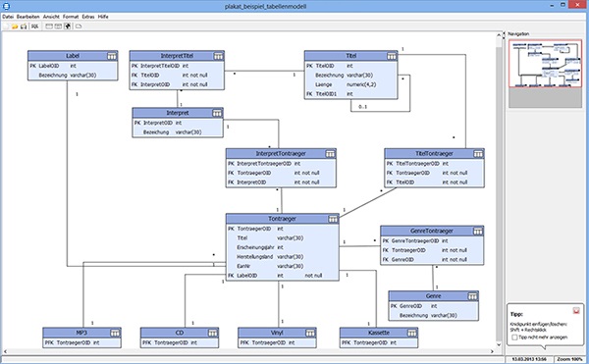The height and width of the screenshot is (364, 589).
Task: Click the Navigation overview thumbnail
Action: tap(545, 64)
